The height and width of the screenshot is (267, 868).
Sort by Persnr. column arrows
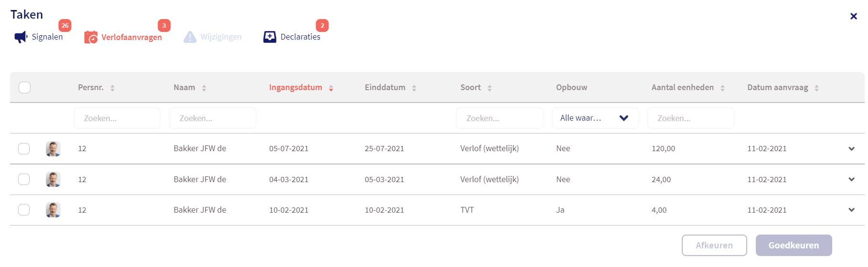tap(112, 88)
